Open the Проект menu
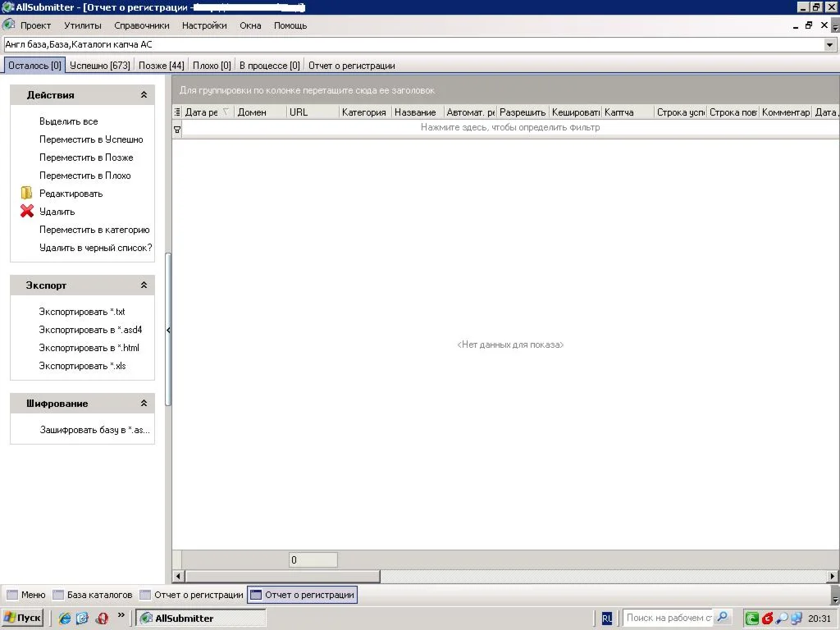 coord(35,25)
